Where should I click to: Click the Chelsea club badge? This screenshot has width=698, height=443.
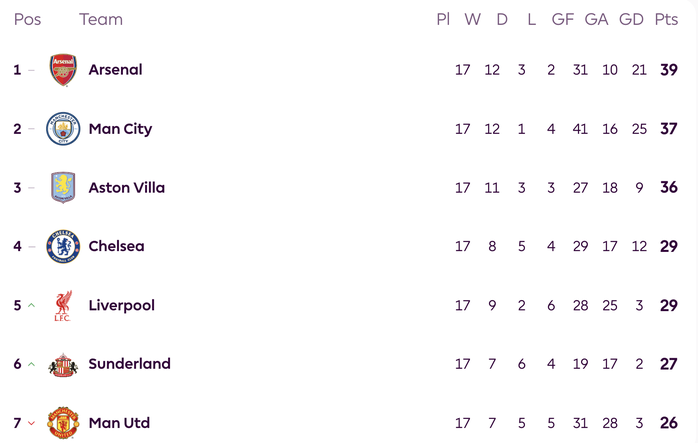[x=63, y=247]
